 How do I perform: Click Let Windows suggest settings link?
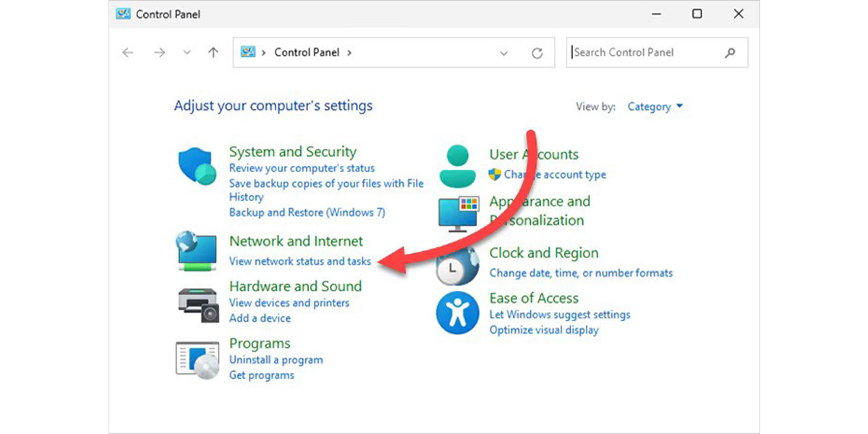[x=560, y=315]
